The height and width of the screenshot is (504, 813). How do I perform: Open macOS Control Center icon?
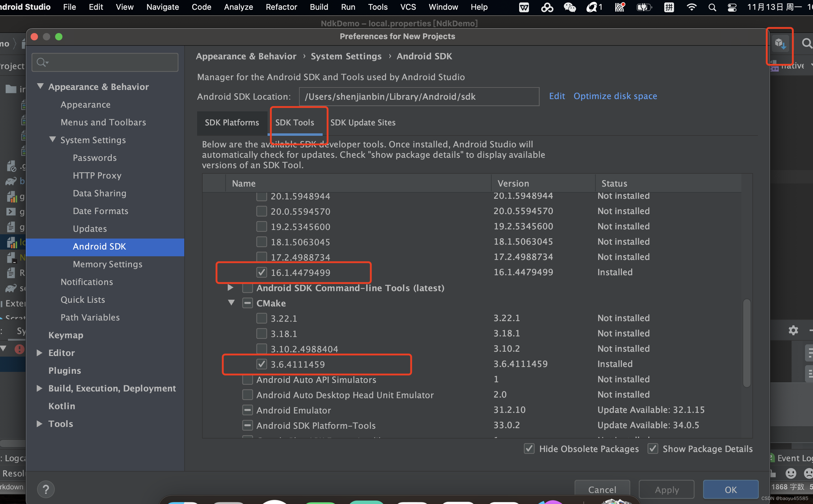(732, 7)
